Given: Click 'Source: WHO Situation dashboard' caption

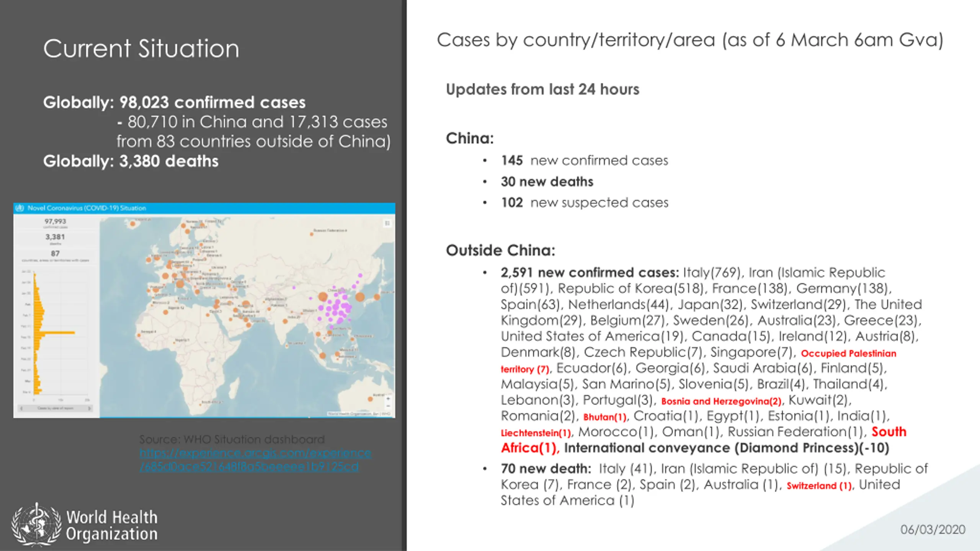Looking at the screenshot, I should coord(232,439).
